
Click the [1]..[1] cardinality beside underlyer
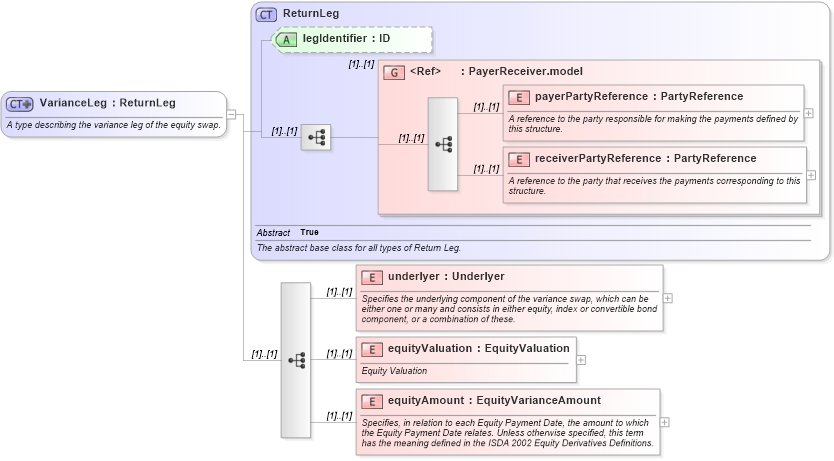339,292
